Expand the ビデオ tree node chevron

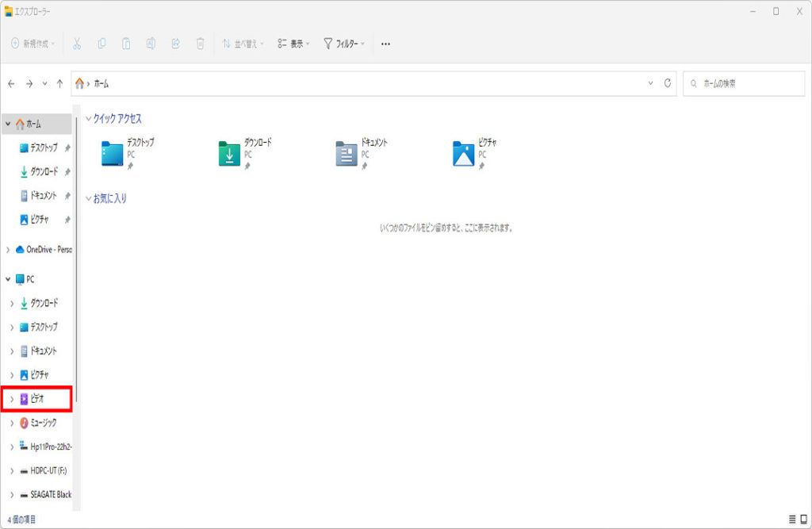[x=11, y=399]
